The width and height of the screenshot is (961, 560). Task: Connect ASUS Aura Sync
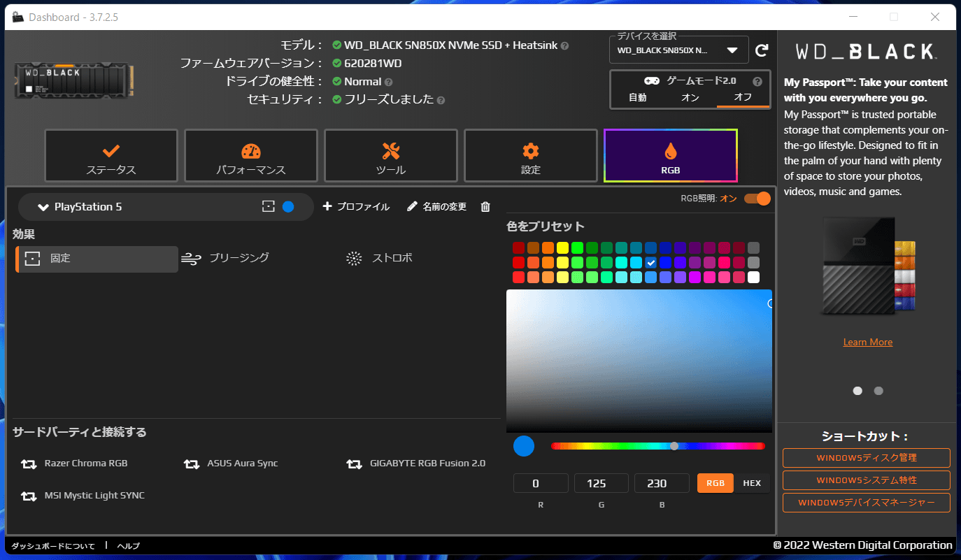(x=231, y=464)
